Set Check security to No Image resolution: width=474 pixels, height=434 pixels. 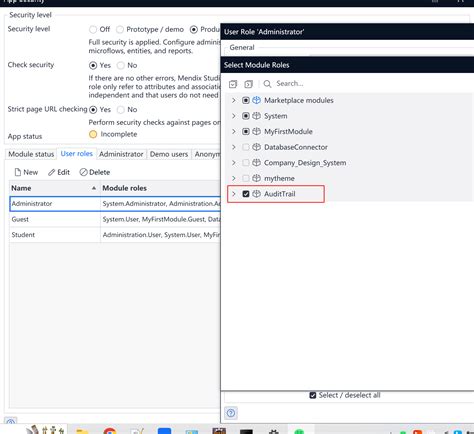121,65
